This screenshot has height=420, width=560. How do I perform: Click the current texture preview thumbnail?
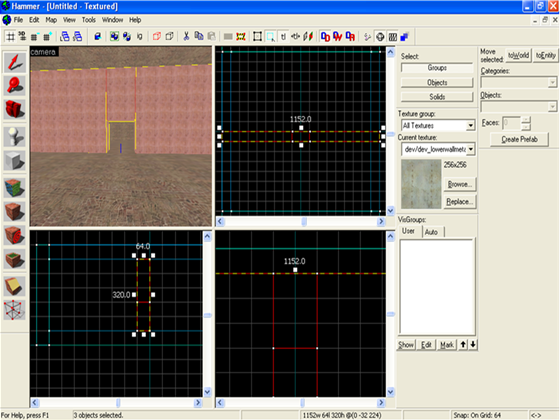[421, 184]
